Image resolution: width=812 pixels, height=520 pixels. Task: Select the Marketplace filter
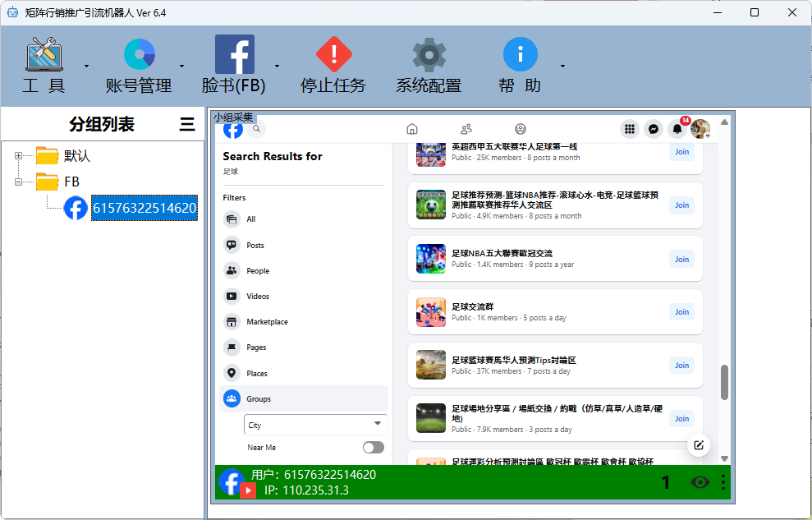304,322
